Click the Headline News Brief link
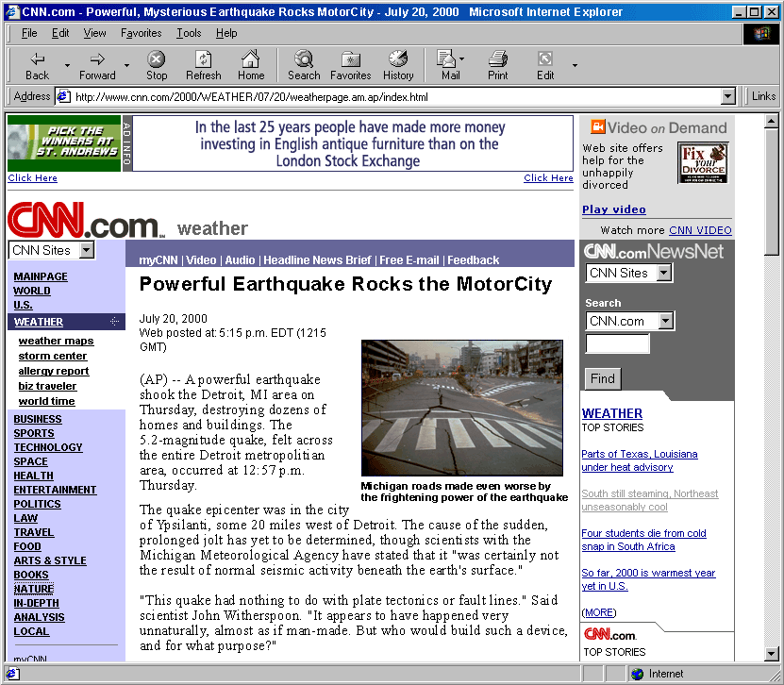The width and height of the screenshot is (784, 685). (x=317, y=260)
